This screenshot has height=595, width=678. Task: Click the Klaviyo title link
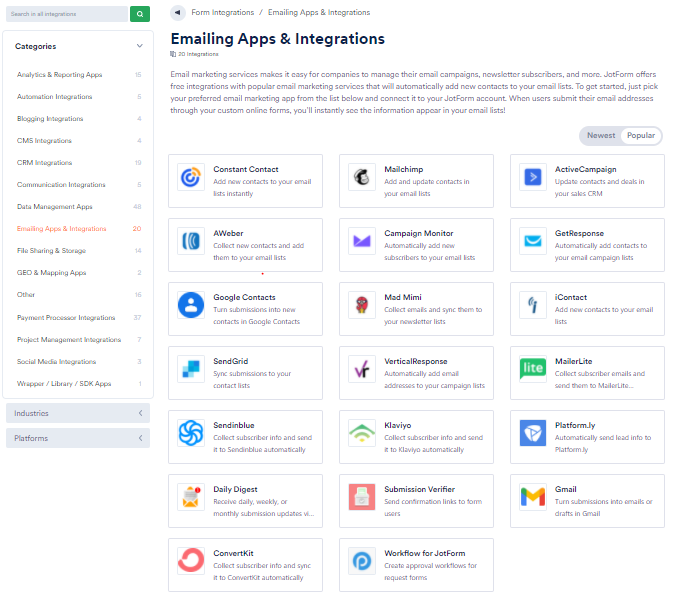click(397, 425)
